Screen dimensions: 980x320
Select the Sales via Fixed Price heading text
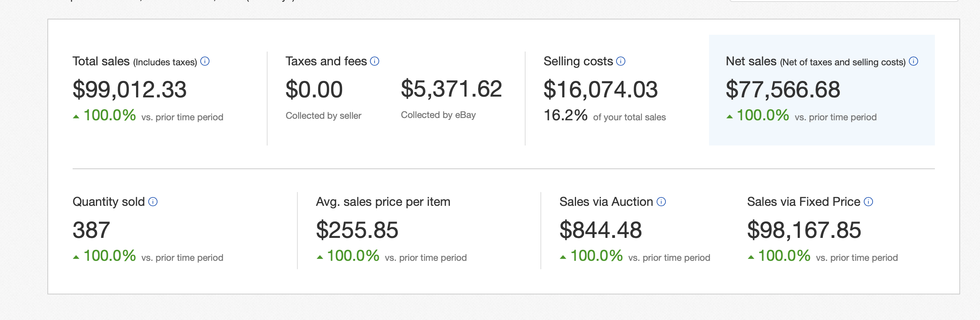click(x=804, y=202)
